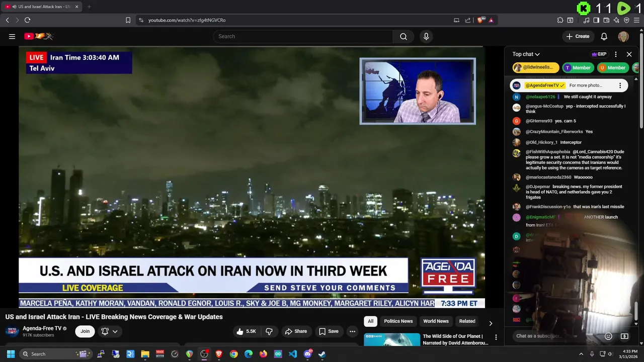Viewport: 644px width, 362px height.
Task: Go to the YouTube home logo
Action: 39,36
